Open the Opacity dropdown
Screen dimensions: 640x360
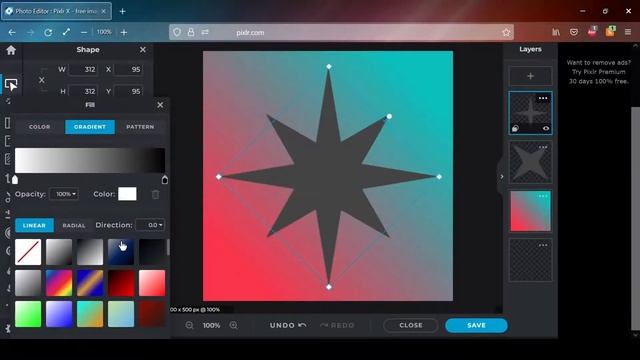(64, 194)
